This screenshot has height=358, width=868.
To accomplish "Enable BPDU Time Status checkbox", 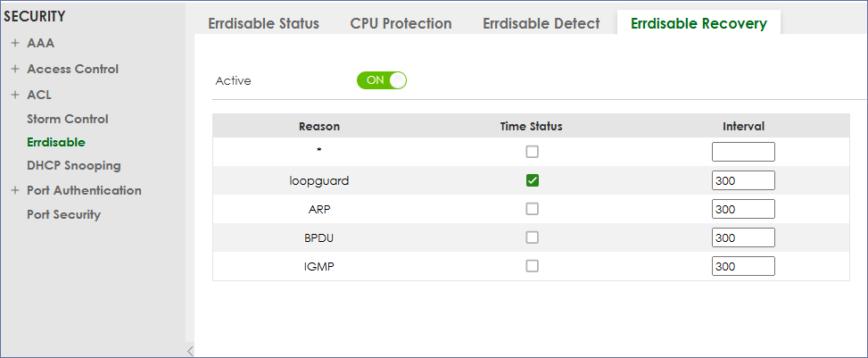I will (533, 237).
